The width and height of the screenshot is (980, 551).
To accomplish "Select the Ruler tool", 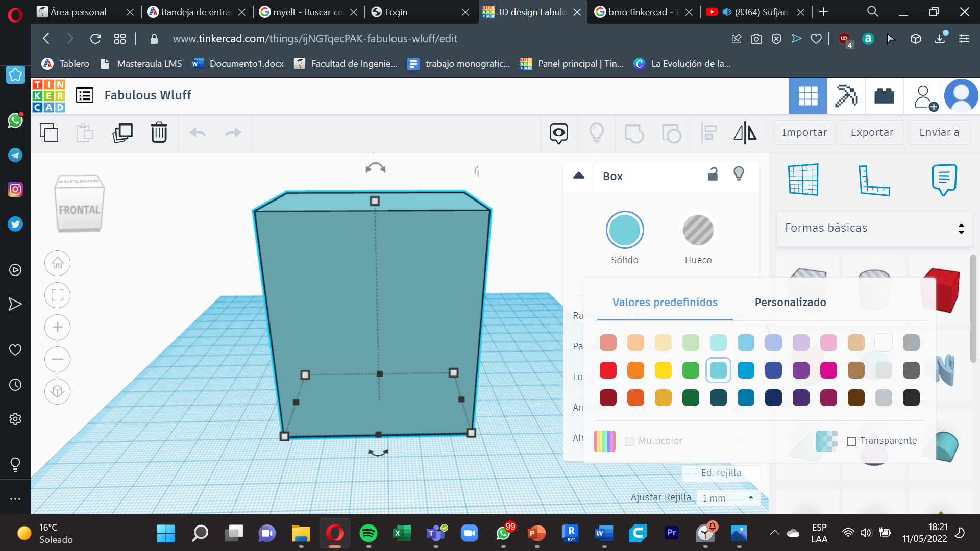I will (x=874, y=180).
